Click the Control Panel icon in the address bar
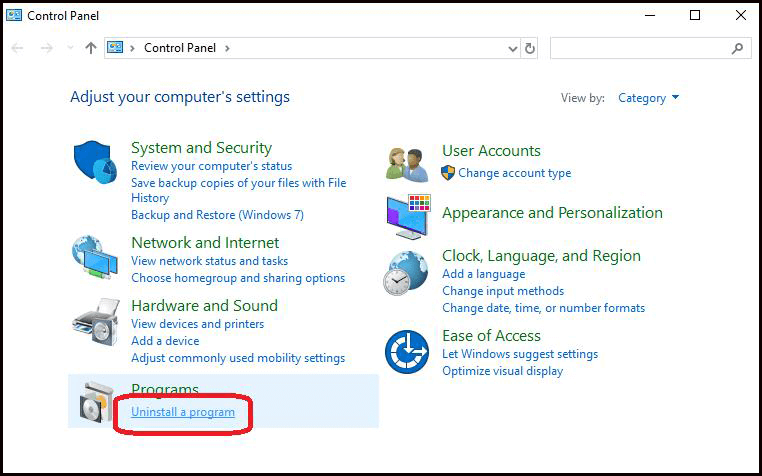The image size is (762, 476). [115, 48]
